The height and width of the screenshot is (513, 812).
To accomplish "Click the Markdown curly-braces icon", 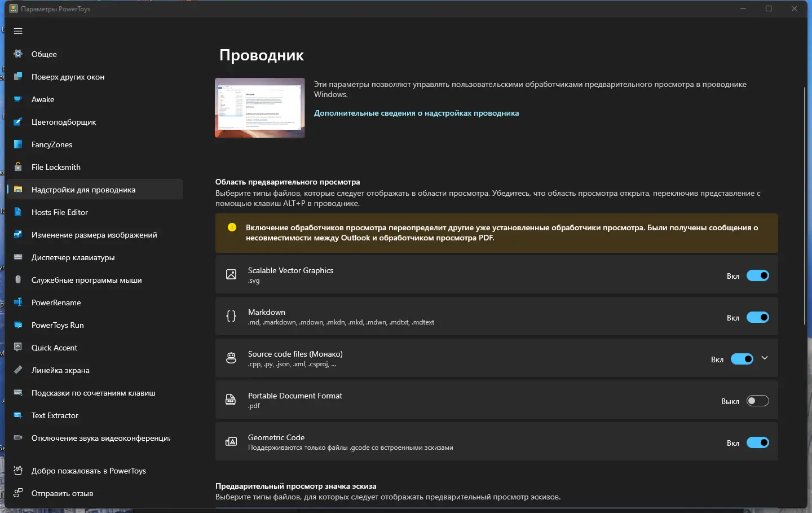I will [x=231, y=316].
